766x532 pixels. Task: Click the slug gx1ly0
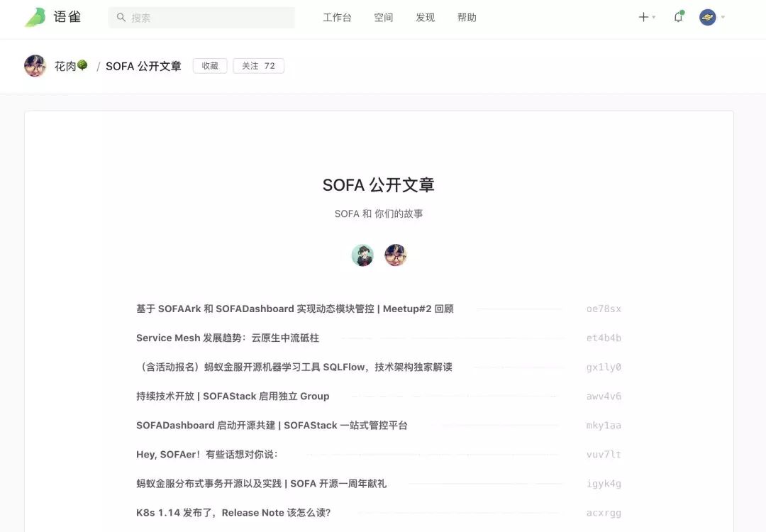click(604, 367)
